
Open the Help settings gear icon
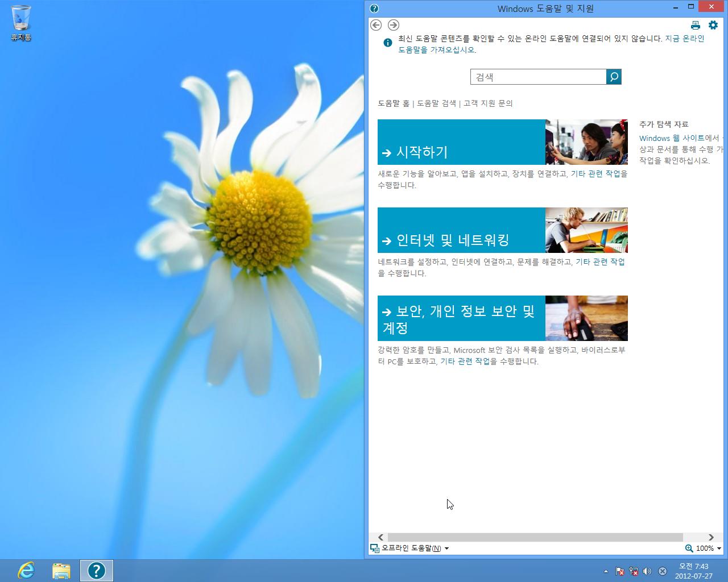click(713, 25)
